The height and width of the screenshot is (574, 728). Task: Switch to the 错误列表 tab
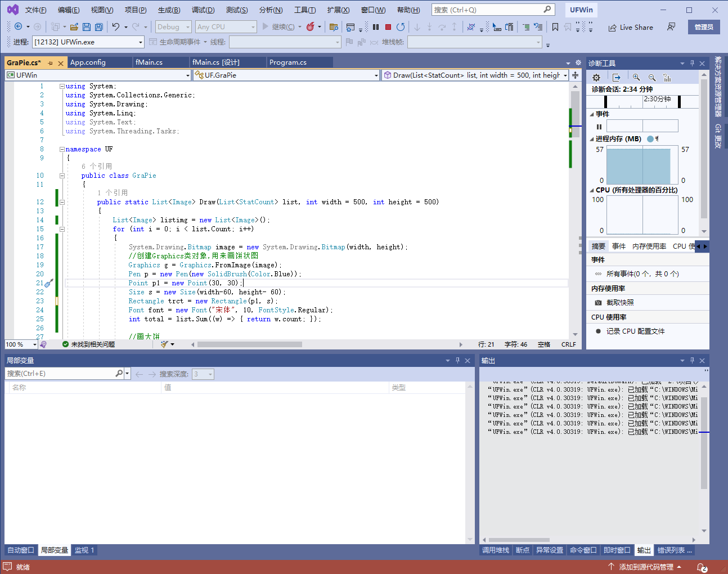(x=675, y=550)
